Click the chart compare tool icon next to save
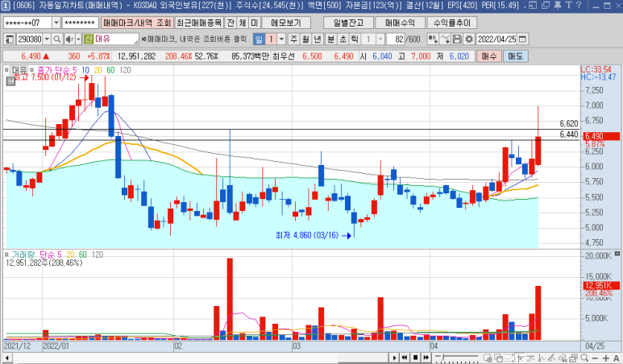This screenshot has height=364, width=623. (x=446, y=39)
